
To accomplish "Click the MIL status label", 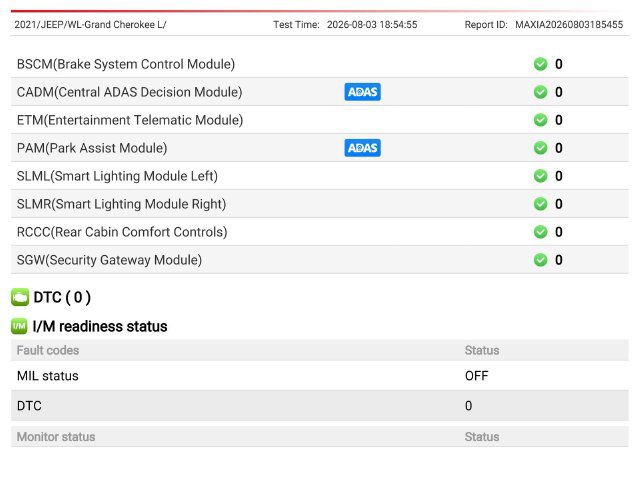I will [48, 376].
